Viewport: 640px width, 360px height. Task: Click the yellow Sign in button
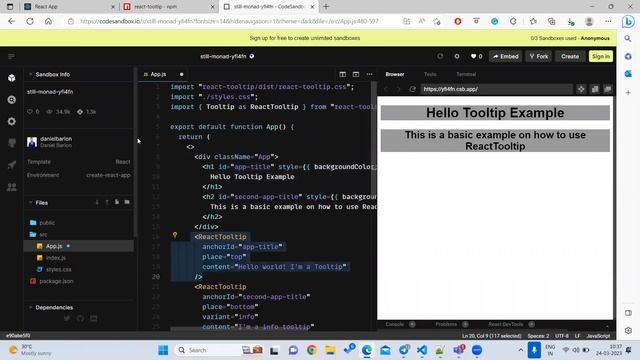click(x=601, y=56)
